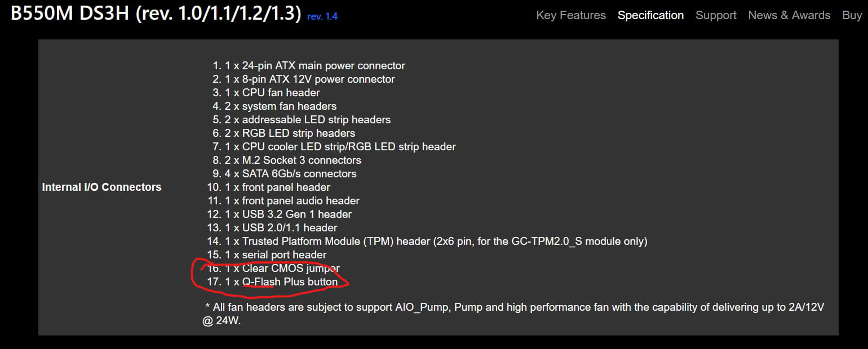Open the News & Awards tab
868x349 pixels.
(789, 15)
